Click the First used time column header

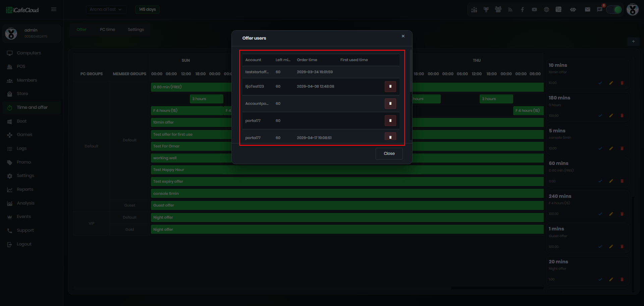coord(354,60)
